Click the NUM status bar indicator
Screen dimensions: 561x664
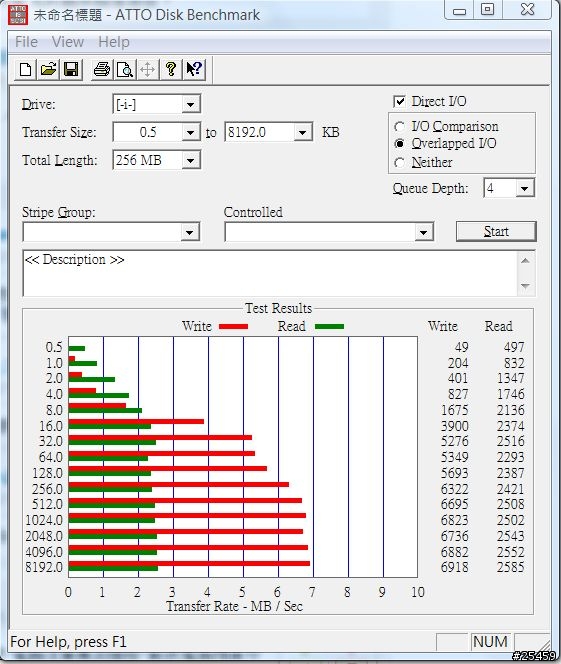tap(490, 642)
